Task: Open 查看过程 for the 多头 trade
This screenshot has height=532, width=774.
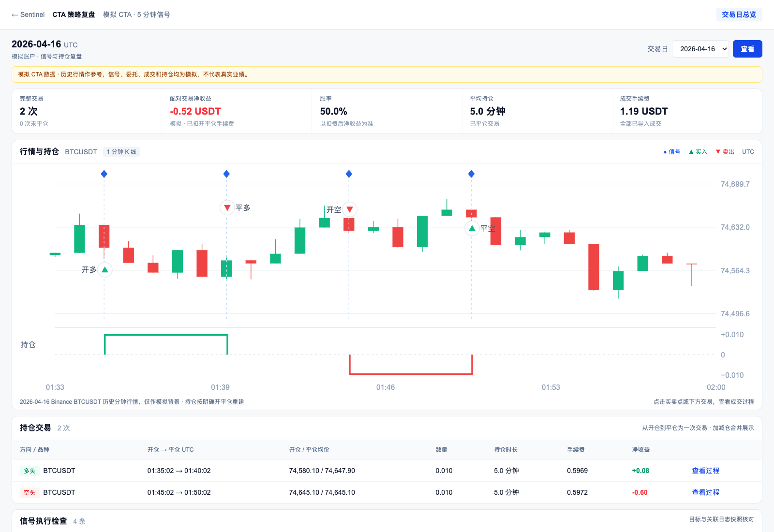Action: pos(705,471)
